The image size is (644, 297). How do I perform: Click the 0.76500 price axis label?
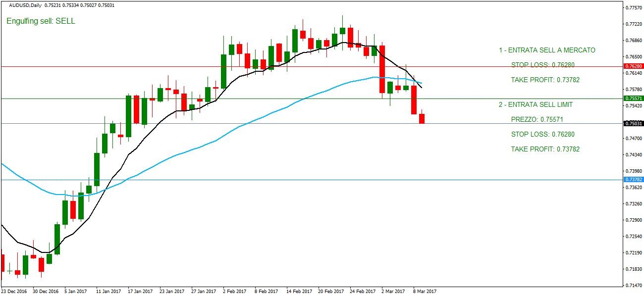coord(634,56)
